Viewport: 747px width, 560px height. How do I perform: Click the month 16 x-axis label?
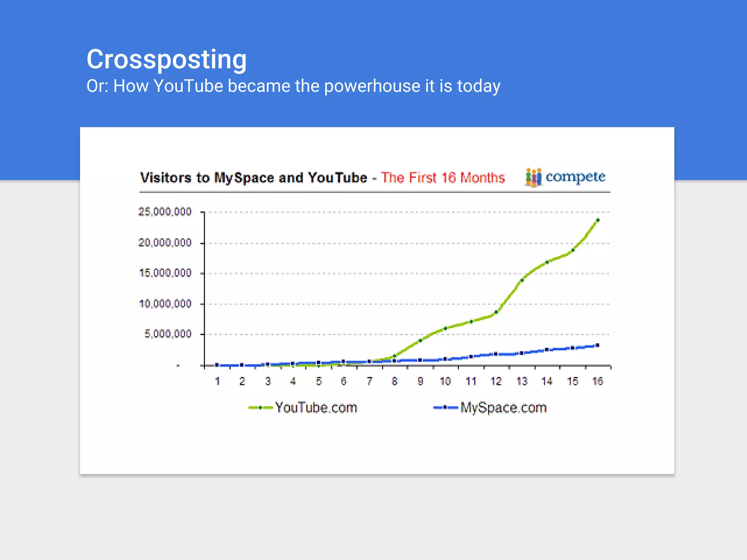pyautogui.click(x=597, y=381)
